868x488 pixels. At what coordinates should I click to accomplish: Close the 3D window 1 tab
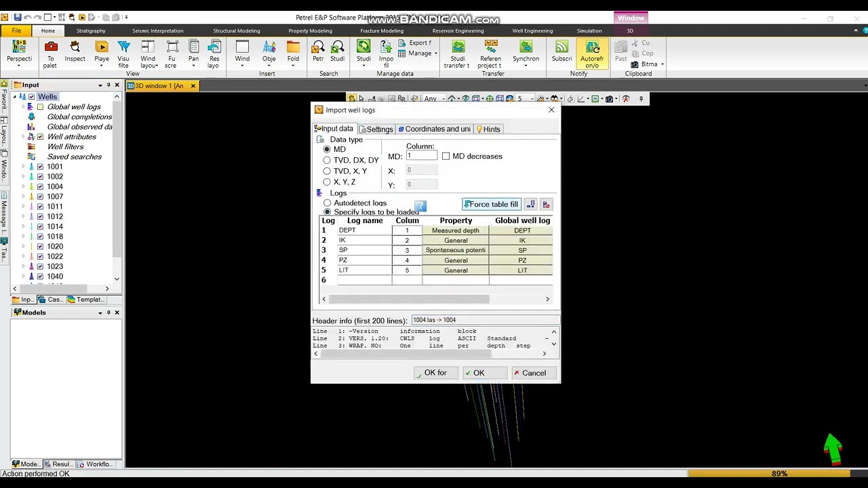click(193, 86)
